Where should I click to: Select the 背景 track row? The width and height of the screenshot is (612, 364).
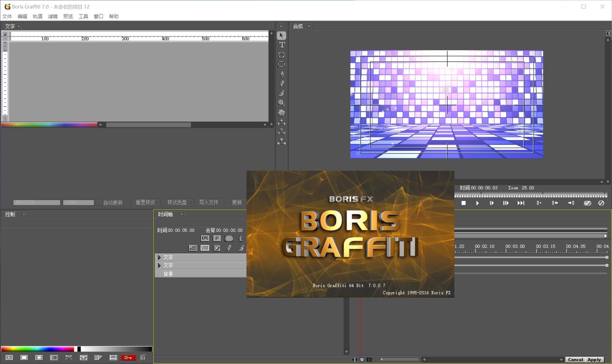pos(201,274)
